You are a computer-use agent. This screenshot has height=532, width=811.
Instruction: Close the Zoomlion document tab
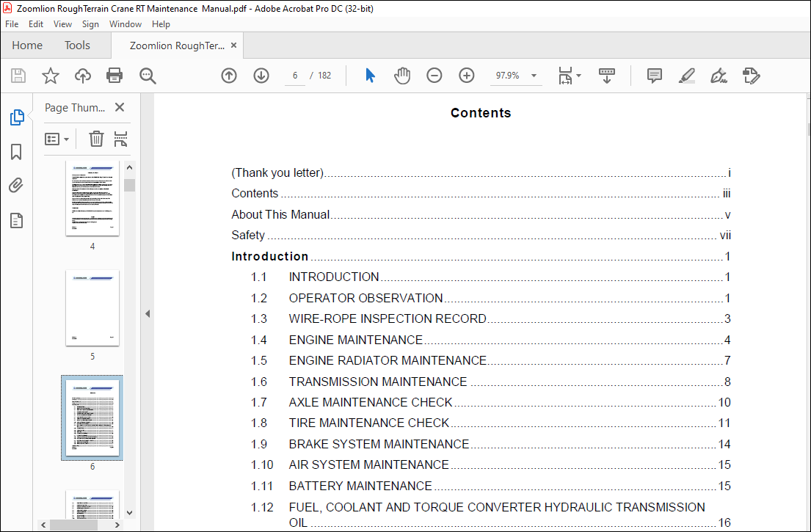click(x=234, y=45)
